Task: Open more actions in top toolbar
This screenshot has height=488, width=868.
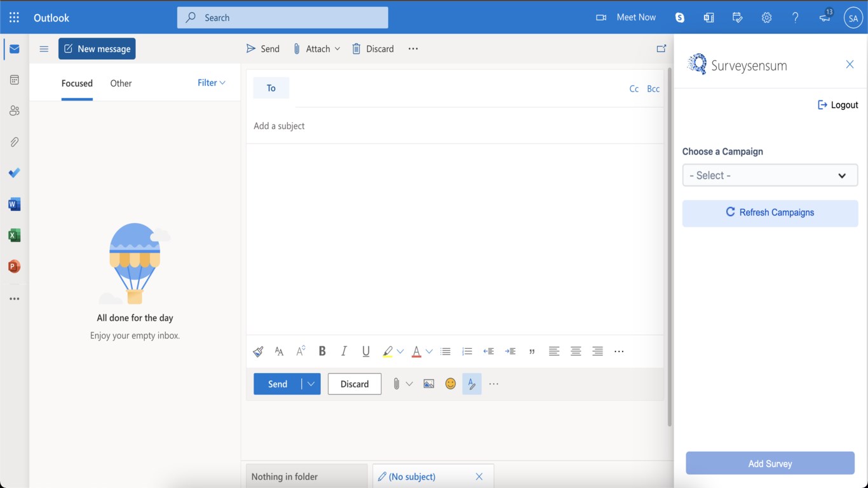Action: click(413, 49)
